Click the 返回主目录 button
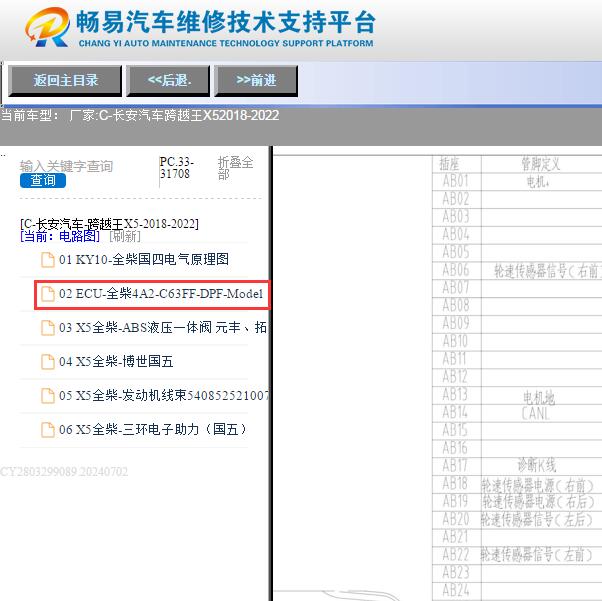 point(65,80)
